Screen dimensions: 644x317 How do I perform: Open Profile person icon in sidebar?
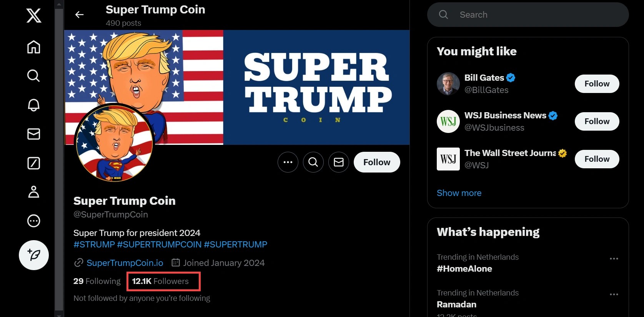pyautogui.click(x=34, y=192)
